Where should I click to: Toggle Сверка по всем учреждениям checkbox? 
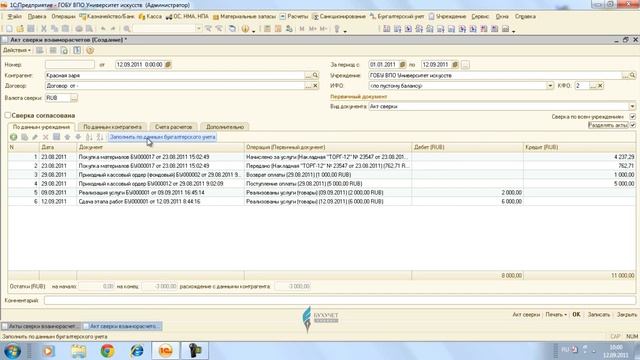632,117
